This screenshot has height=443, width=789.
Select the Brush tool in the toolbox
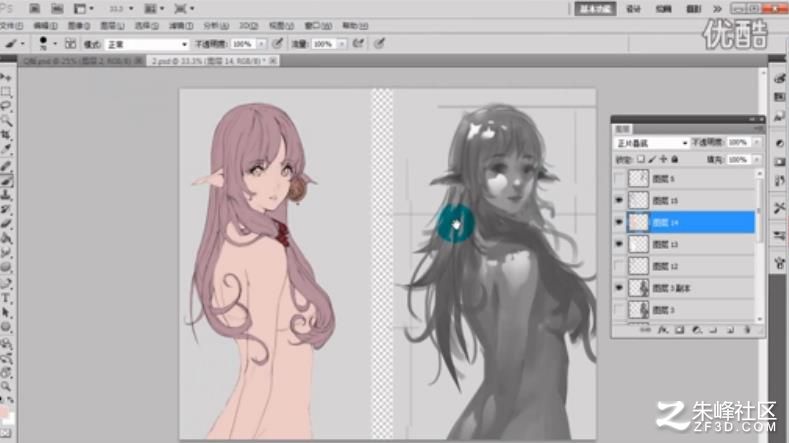point(6,180)
